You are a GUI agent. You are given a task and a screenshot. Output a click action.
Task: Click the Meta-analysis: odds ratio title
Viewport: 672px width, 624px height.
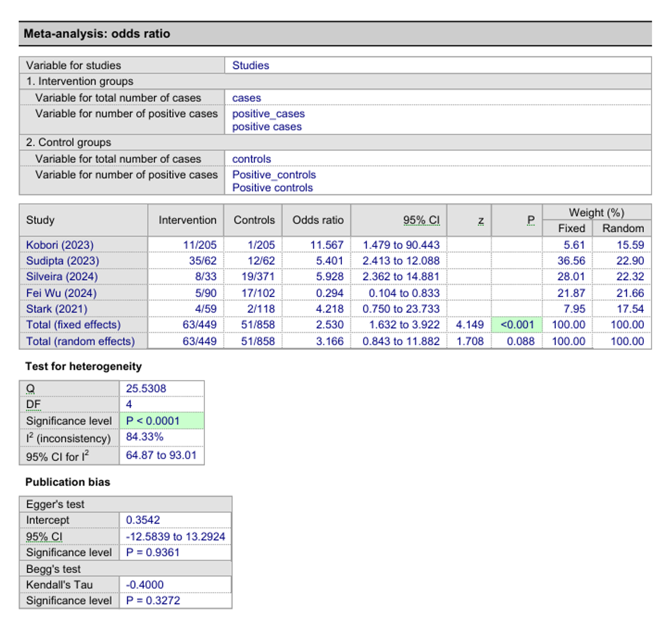pos(97,34)
